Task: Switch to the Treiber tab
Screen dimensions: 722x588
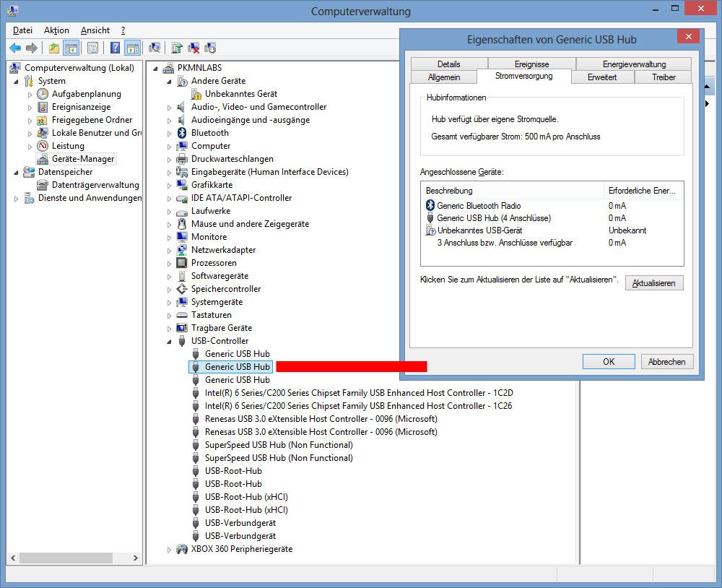Action: click(664, 77)
